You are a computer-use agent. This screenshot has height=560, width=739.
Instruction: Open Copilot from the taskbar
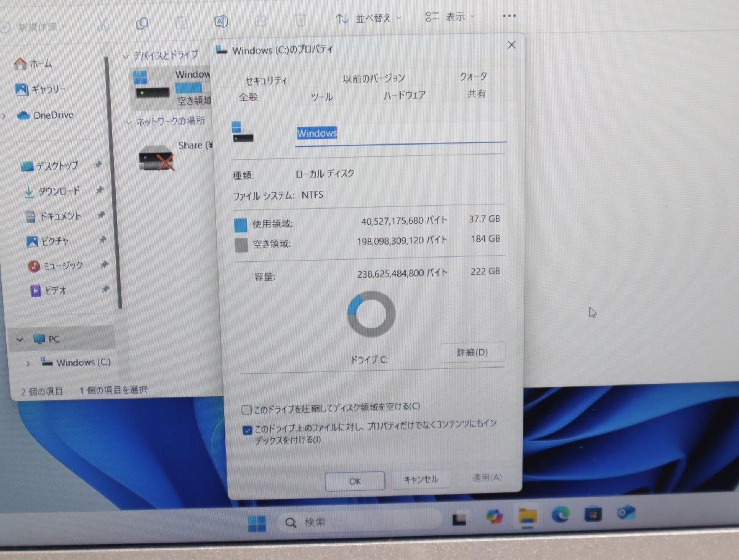tap(494, 517)
